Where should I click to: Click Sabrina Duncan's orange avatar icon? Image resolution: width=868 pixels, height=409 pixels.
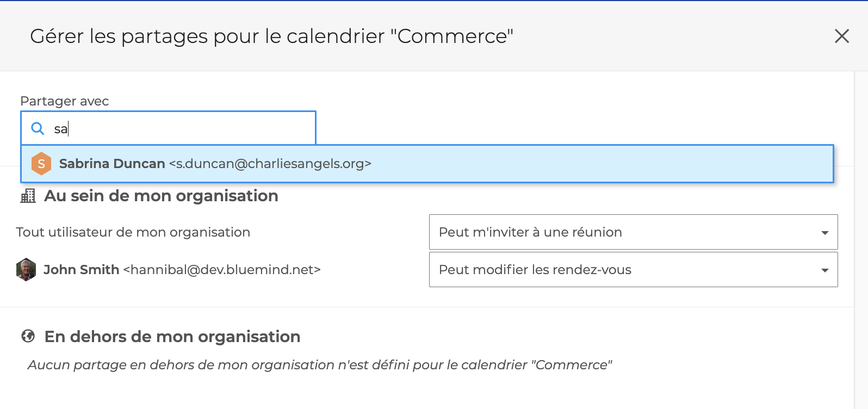(41, 164)
